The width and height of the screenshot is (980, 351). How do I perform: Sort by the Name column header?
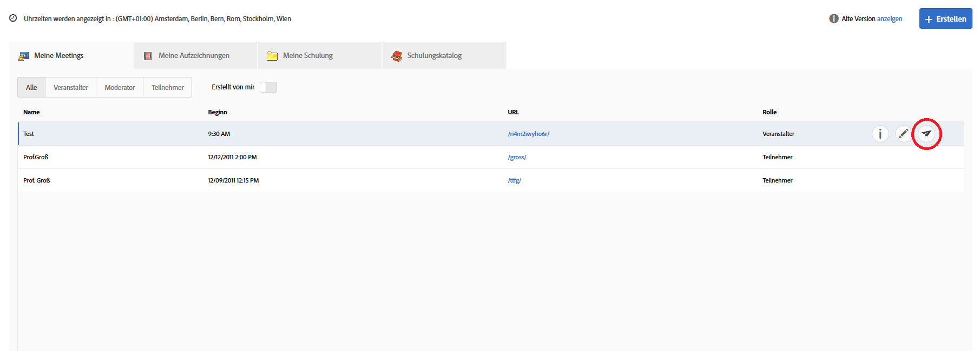click(31, 112)
